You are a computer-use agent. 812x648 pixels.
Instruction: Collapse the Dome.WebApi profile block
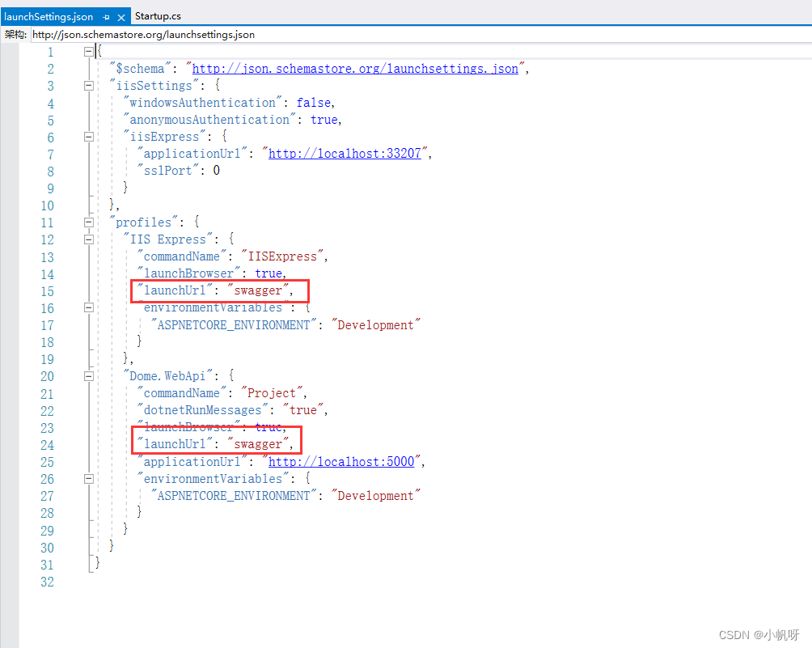[x=89, y=375]
